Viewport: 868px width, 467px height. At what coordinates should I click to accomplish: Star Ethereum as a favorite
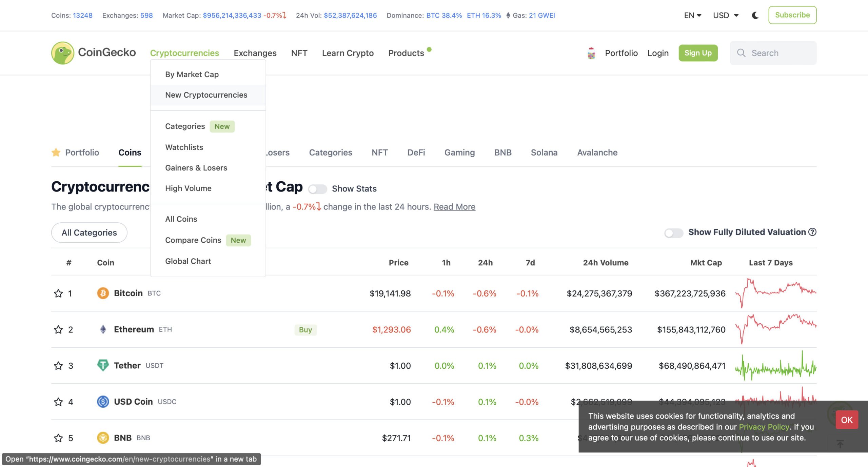(58, 329)
